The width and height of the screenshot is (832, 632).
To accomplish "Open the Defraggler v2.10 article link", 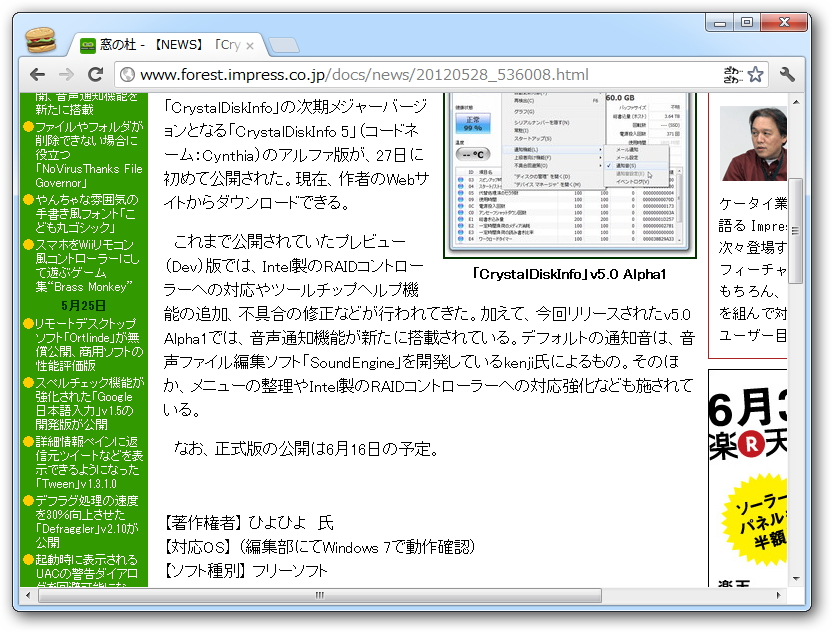I will (x=86, y=521).
